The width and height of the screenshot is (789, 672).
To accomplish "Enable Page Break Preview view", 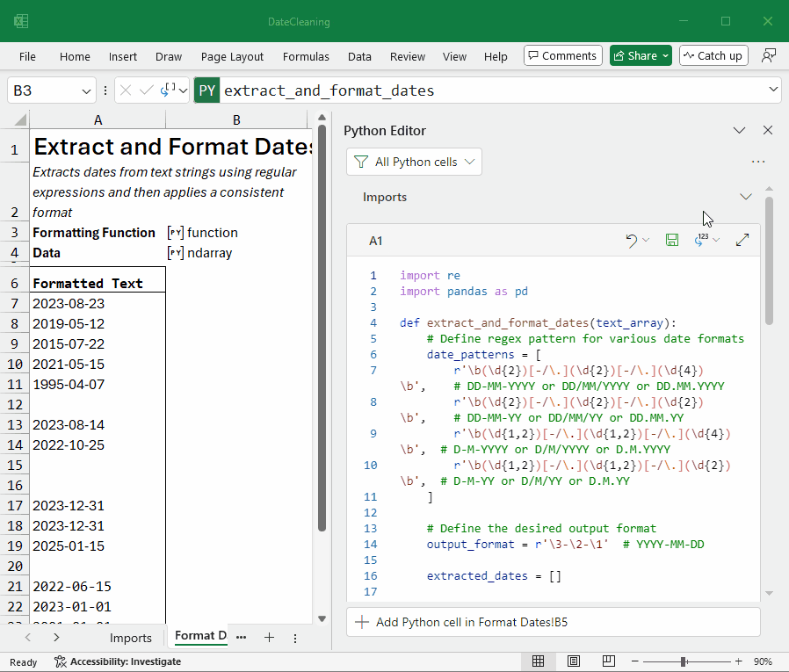I will tap(607, 661).
